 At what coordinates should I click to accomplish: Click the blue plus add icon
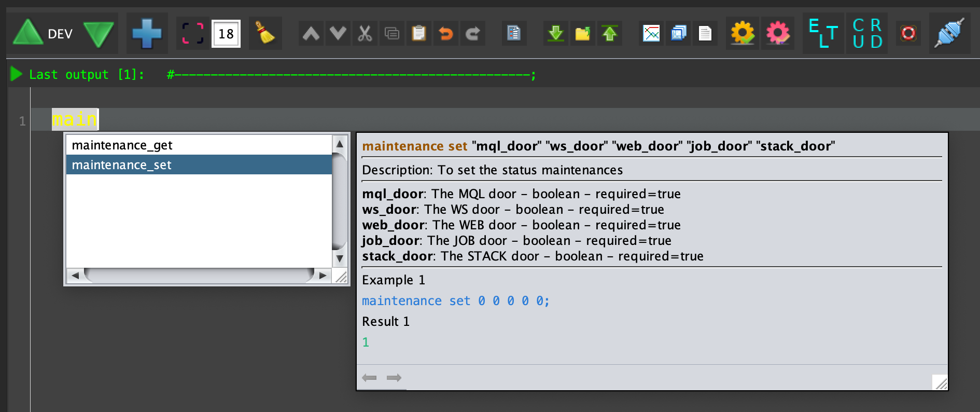pos(147,34)
